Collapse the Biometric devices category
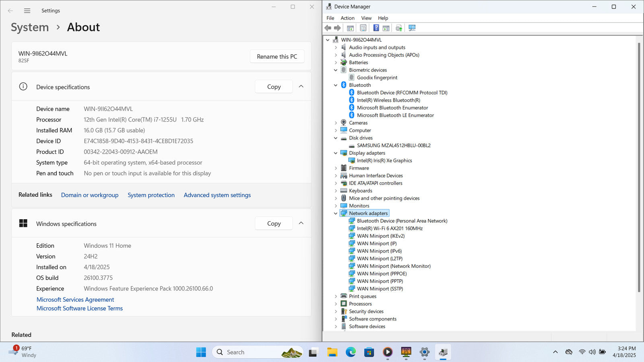This screenshot has width=644, height=362. (x=336, y=70)
